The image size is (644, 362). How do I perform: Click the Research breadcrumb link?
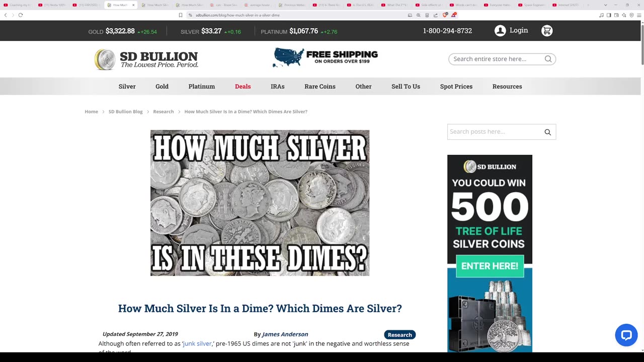click(x=164, y=112)
